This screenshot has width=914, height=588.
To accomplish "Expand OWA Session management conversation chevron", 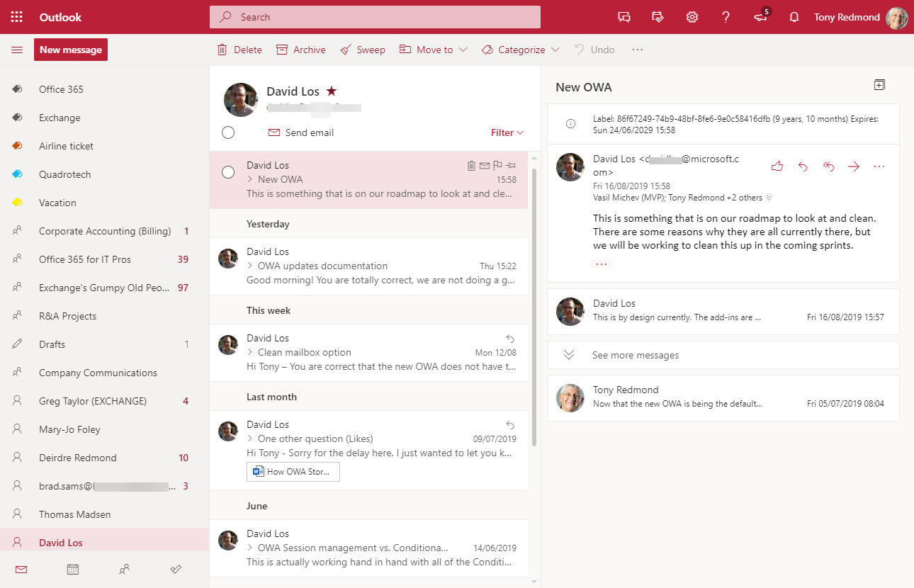I will (250, 548).
